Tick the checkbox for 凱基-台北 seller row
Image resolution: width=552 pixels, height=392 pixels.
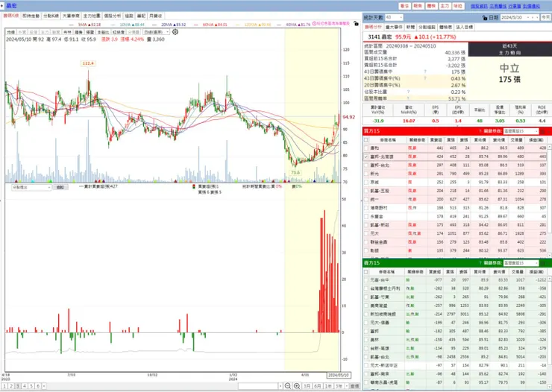[366, 357]
